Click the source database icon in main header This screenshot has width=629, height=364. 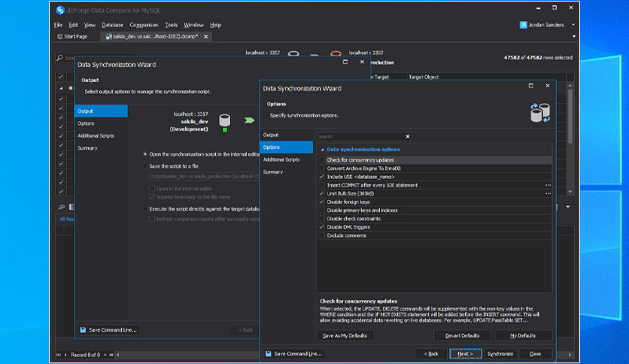pyautogui.click(x=293, y=53)
